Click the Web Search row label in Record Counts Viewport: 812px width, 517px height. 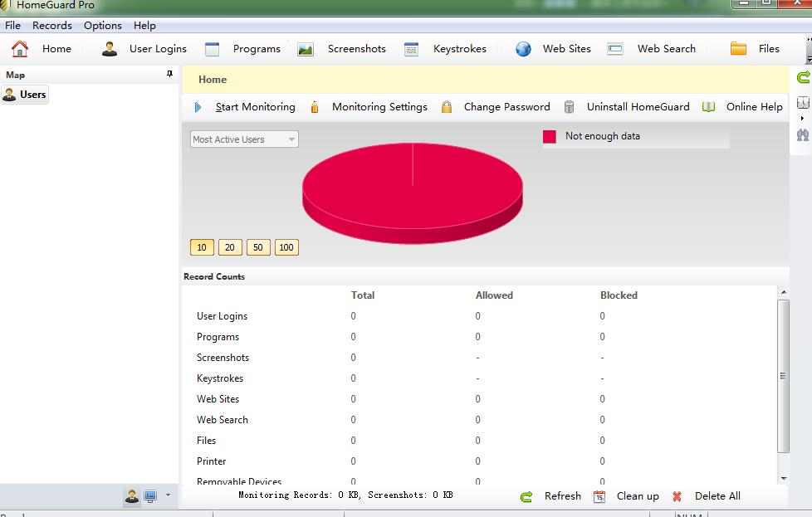point(223,420)
